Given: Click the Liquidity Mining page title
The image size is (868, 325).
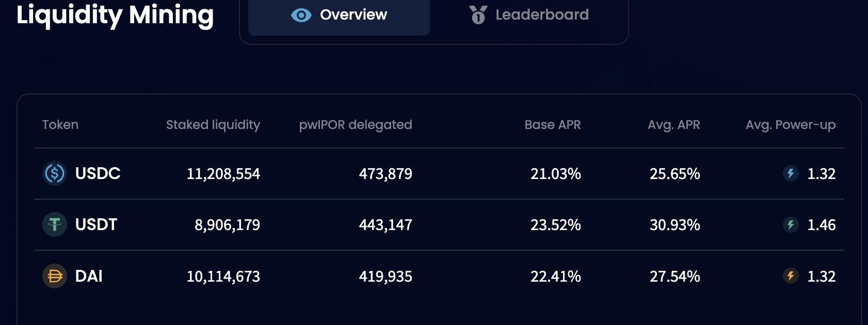Looking at the screenshot, I should [115, 15].
